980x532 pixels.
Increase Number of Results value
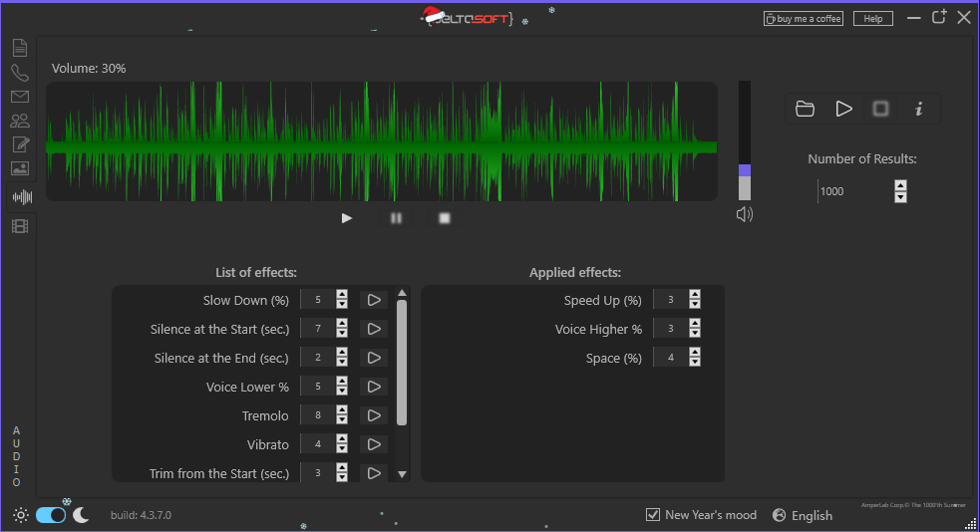pos(900,185)
